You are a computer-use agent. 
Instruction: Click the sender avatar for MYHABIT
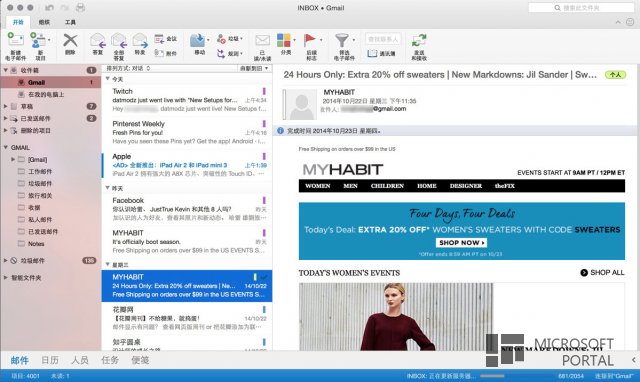pos(301,104)
